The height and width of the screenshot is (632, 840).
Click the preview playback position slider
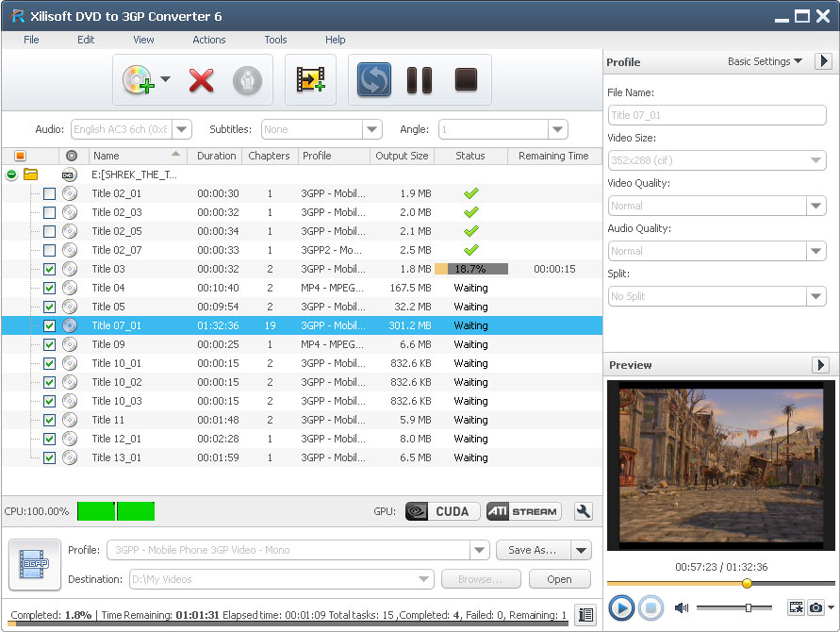click(x=747, y=583)
